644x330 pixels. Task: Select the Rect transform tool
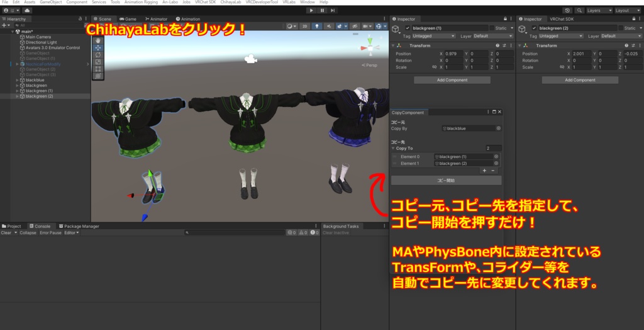[97, 69]
